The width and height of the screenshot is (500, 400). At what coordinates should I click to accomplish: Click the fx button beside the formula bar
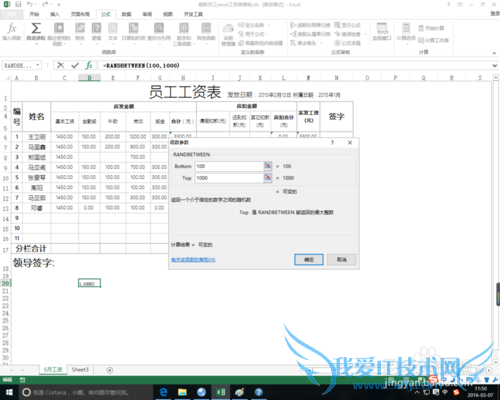[89, 65]
